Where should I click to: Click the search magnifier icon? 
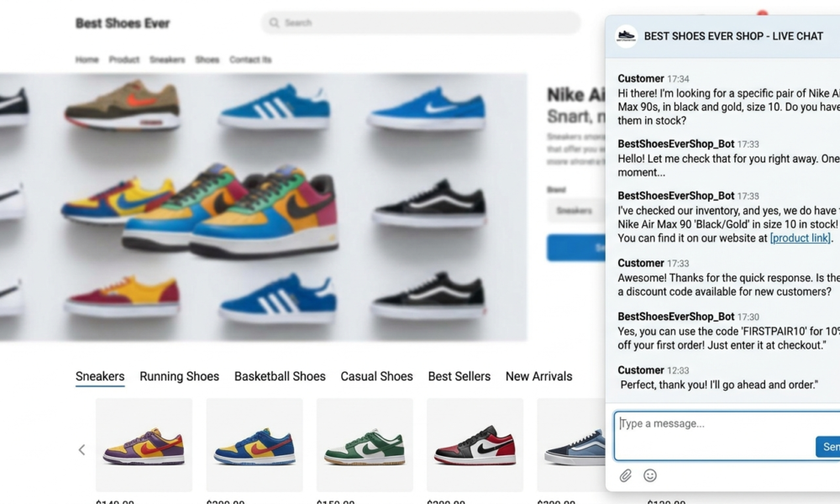click(x=275, y=23)
